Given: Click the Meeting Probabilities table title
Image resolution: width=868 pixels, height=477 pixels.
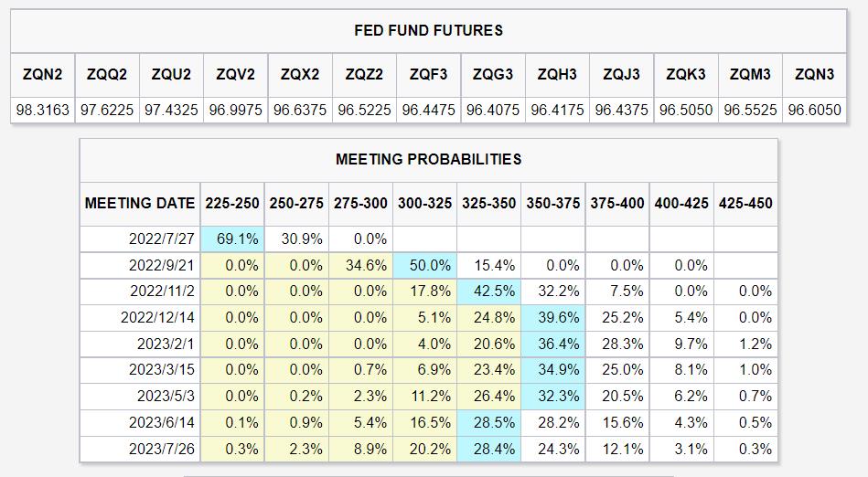Looking at the screenshot, I should (428, 159).
